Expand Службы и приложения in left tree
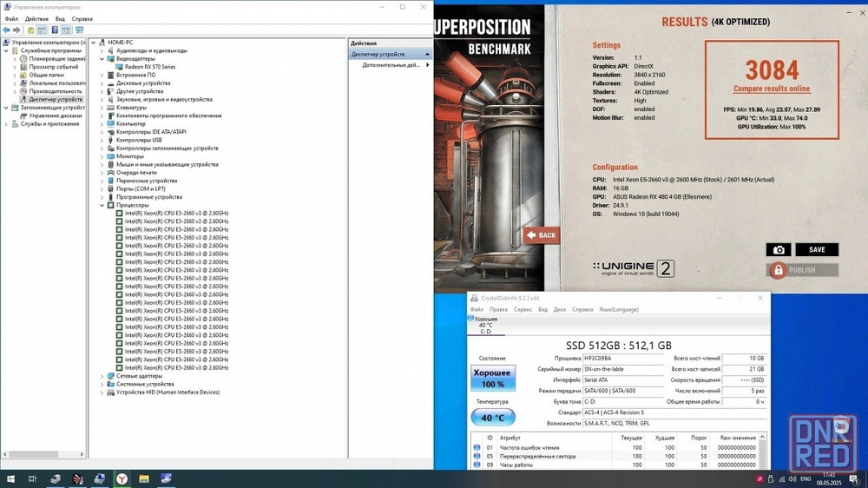 click(x=7, y=123)
